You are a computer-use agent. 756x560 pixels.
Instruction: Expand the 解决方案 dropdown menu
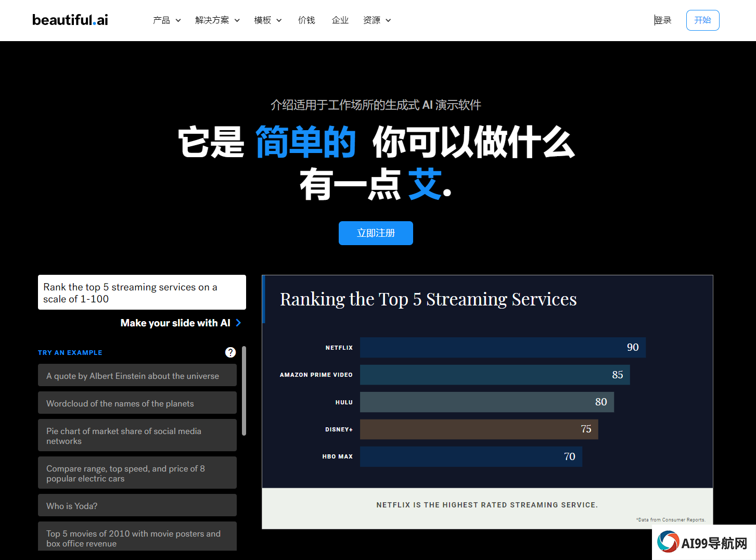point(217,20)
